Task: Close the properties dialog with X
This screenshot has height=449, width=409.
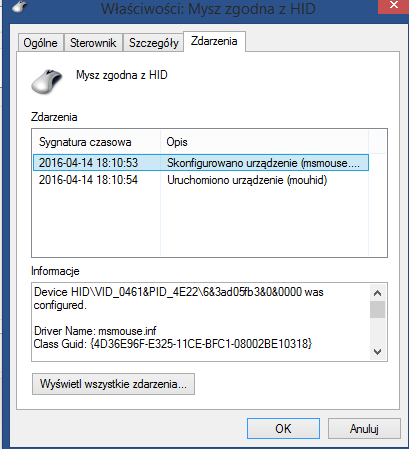Action: pos(393,6)
